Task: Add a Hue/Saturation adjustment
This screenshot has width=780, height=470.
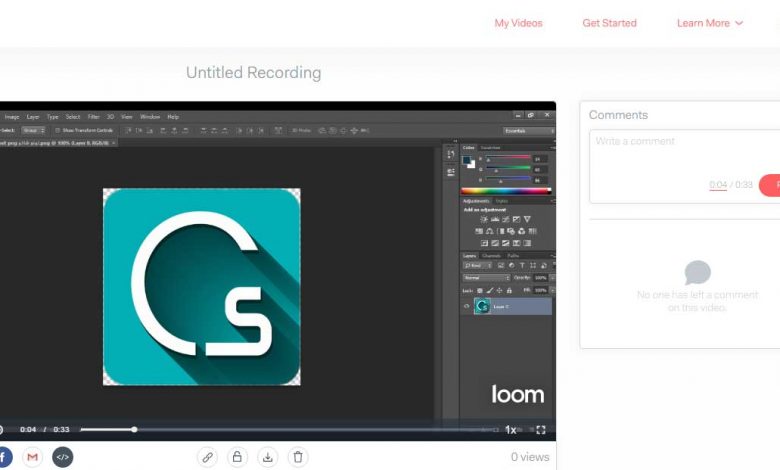Action: click(479, 231)
